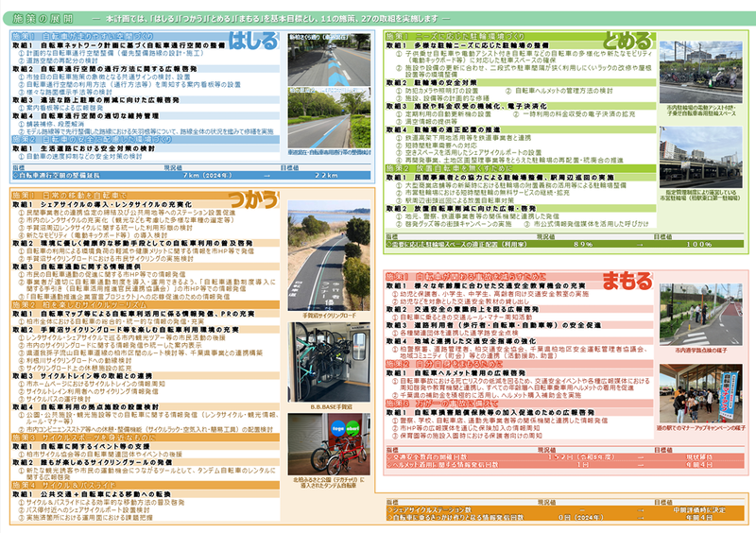Click heading 日常の移動を自転車で
This screenshot has height=533, width=756.
tap(84, 196)
